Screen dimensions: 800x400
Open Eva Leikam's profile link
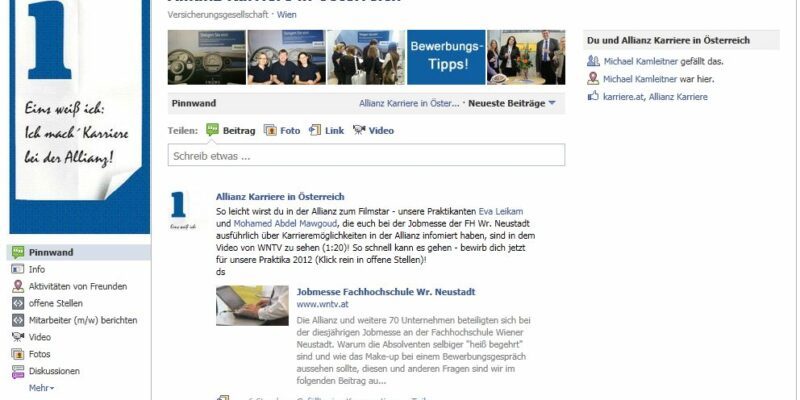click(501, 211)
